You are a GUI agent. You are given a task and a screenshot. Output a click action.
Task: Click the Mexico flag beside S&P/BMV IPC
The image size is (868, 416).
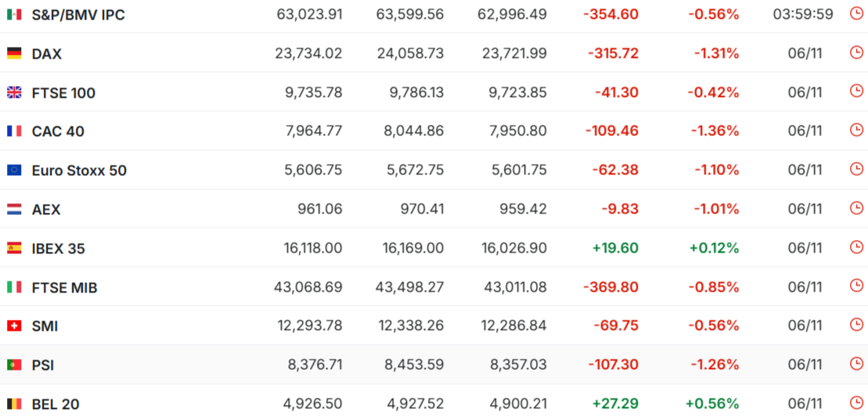pyautogui.click(x=14, y=15)
